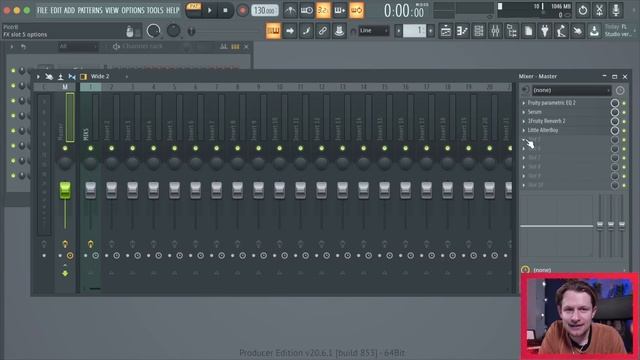This screenshot has width=640, height=360.
Task: Open the Playlist view icon
Action: click(446, 31)
